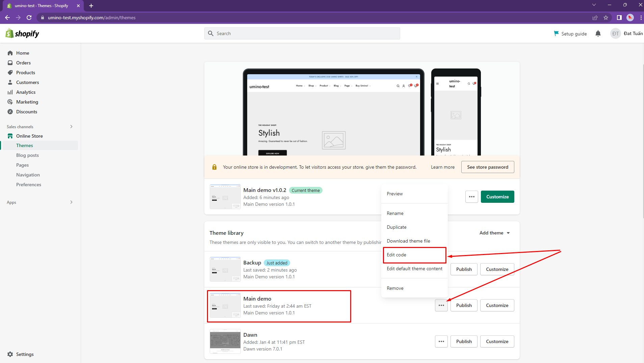
Task: Choose Edit default theme content
Action: click(415, 269)
